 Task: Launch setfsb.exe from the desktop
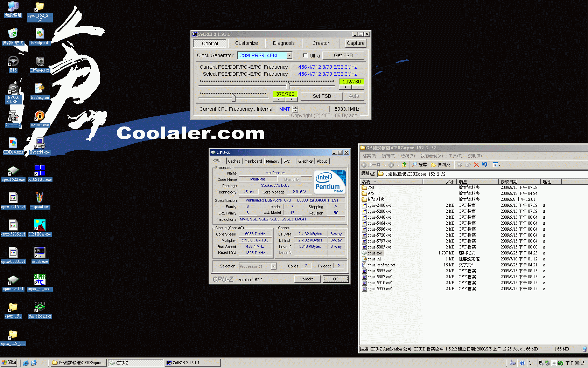coord(40,255)
